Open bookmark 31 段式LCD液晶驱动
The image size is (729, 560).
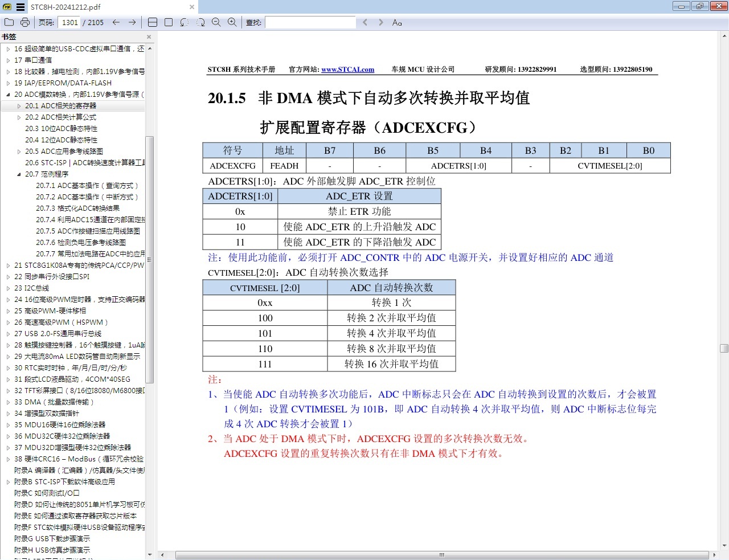coord(72,379)
